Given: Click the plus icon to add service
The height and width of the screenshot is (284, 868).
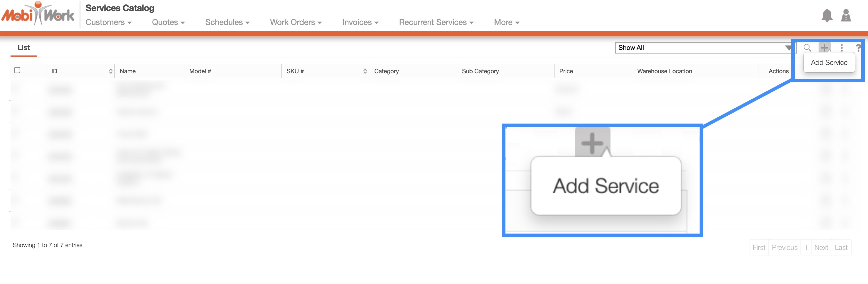Looking at the screenshot, I should tap(824, 48).
